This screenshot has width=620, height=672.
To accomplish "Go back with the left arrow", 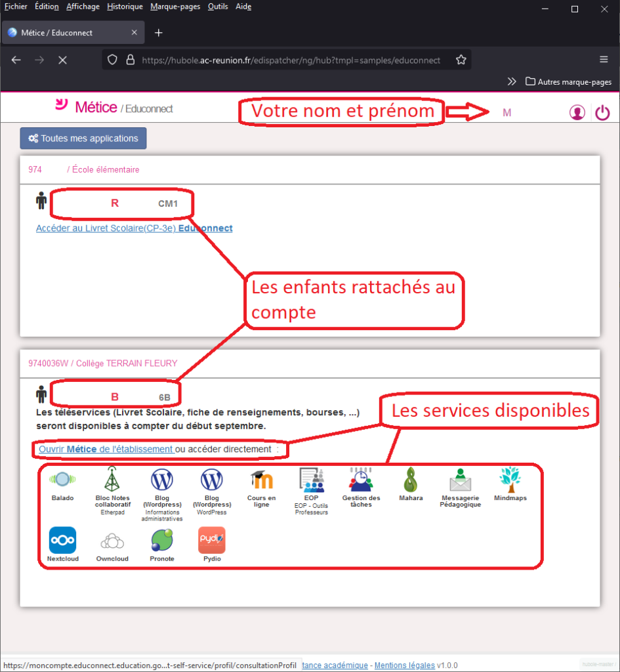I will click(x=16, y=60).
